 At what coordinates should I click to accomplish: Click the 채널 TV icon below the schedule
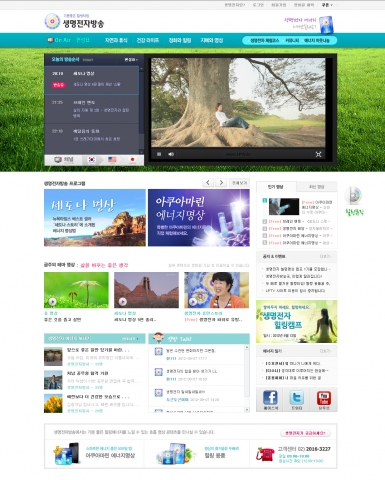click(x=58, y=160)
